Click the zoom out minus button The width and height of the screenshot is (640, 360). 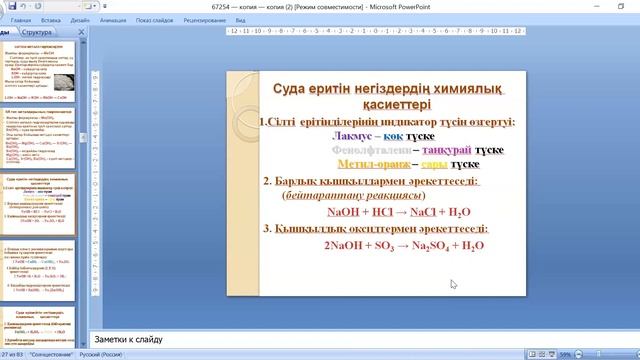tap(578, 354)
